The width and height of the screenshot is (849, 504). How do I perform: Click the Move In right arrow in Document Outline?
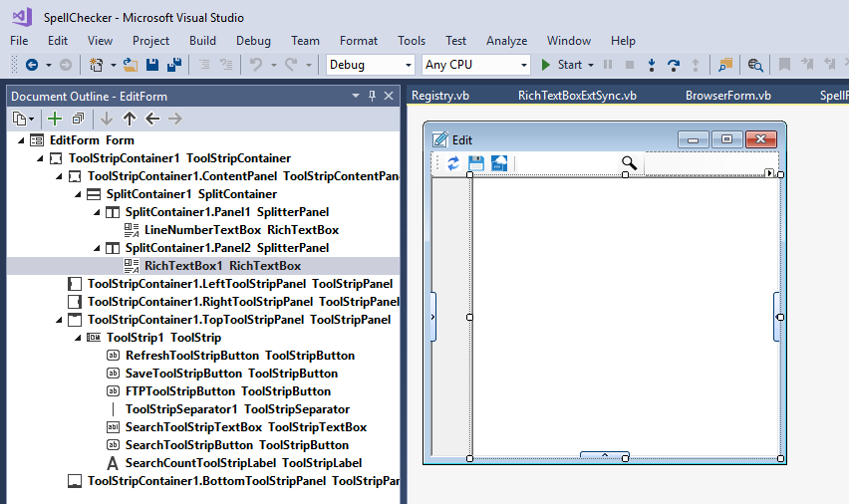tap(175, 119)
